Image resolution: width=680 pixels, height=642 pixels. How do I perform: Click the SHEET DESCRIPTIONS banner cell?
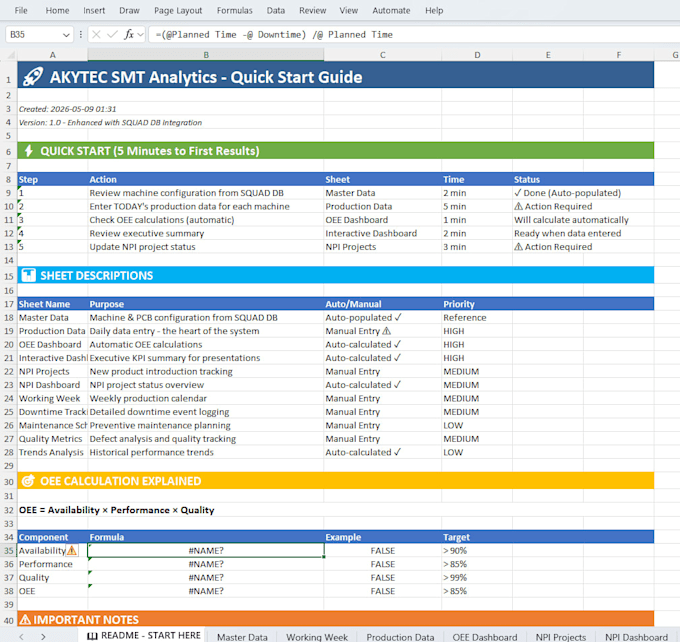pos(336,275)
